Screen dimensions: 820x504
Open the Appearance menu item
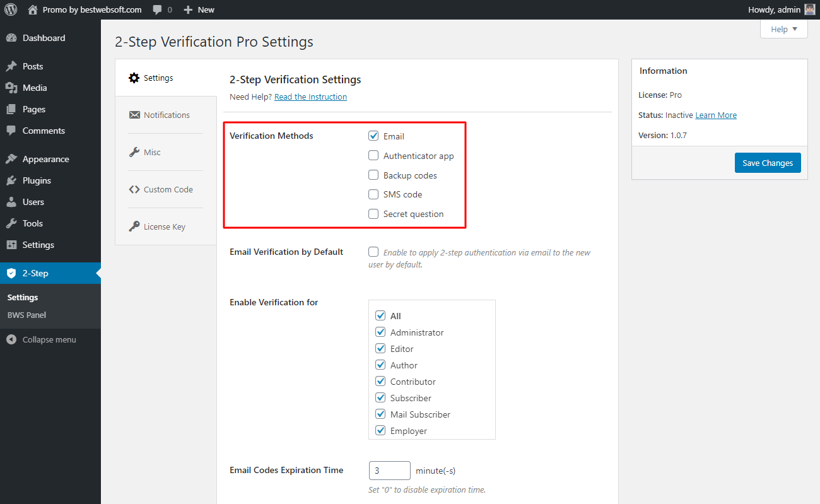tap(50, 159)
